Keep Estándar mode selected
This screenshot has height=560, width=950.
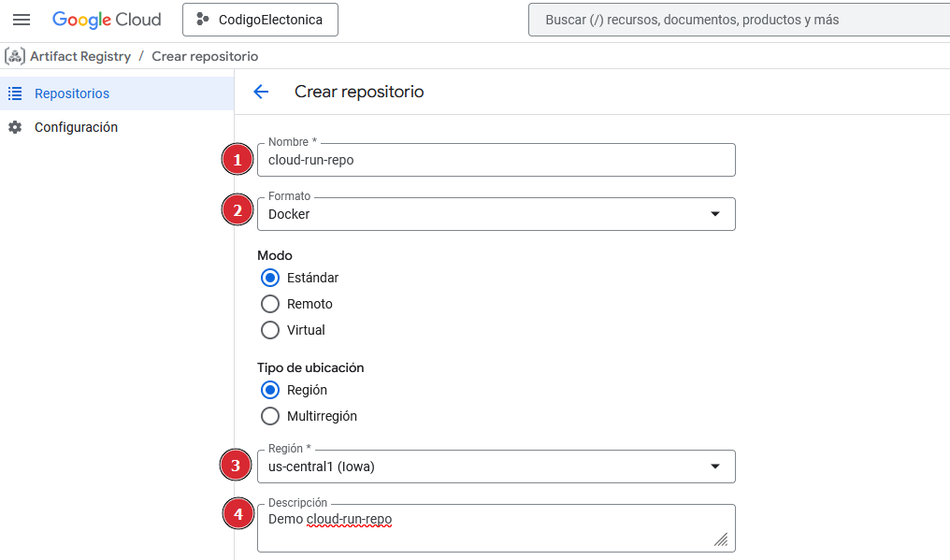click(x=270, y=277)
